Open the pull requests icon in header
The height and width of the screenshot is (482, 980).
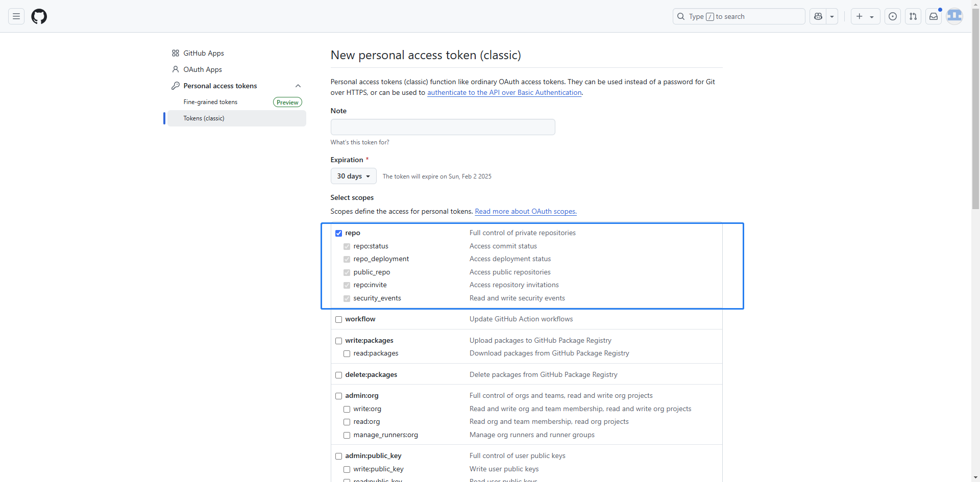pos(913,16)
